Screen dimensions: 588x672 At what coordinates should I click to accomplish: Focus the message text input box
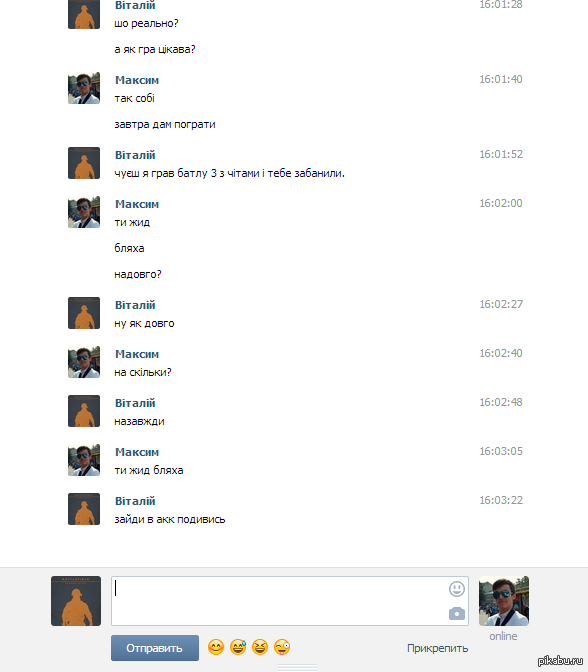coord(290,601)
